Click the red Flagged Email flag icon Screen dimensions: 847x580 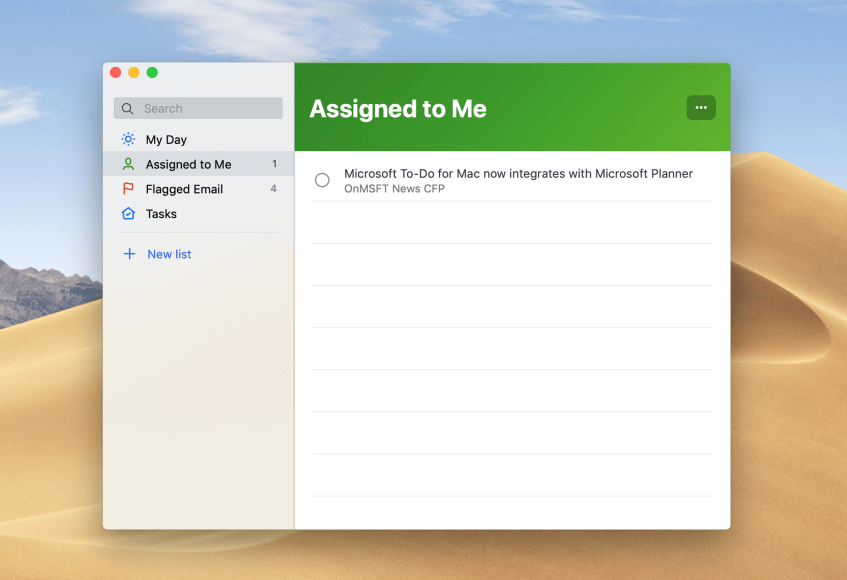128,189
